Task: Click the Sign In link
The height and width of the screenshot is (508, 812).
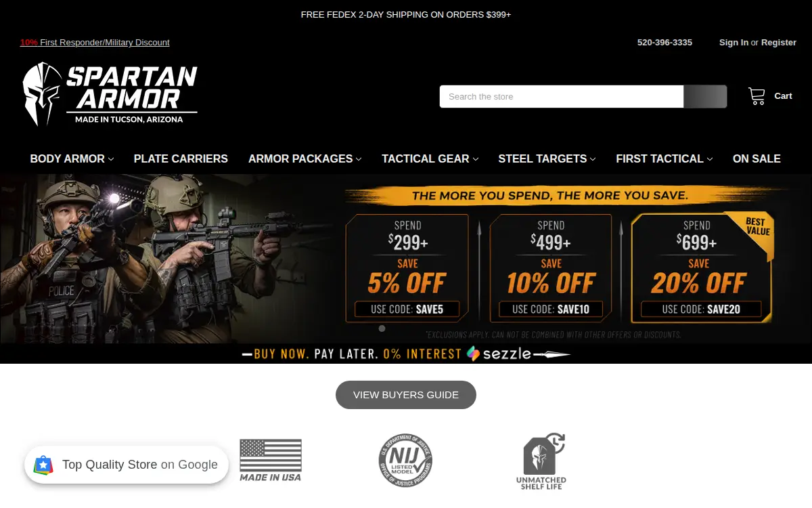Action: (734, 42)
